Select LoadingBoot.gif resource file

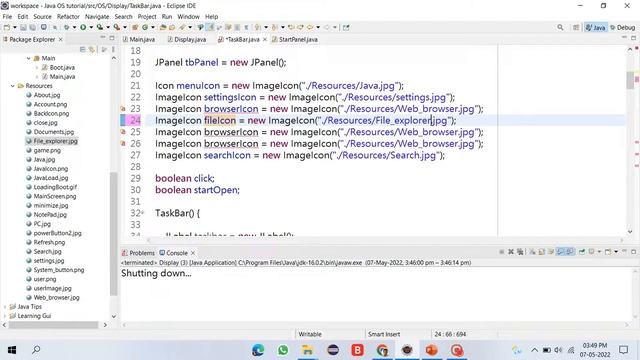pyautogui.click(x=51, y=187)
